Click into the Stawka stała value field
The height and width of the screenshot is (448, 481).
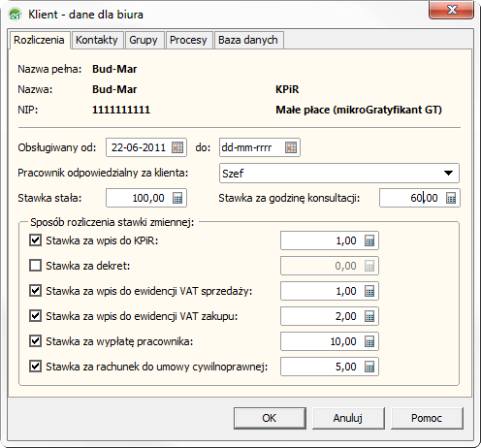pyautogui.click(x=139, y=198)
